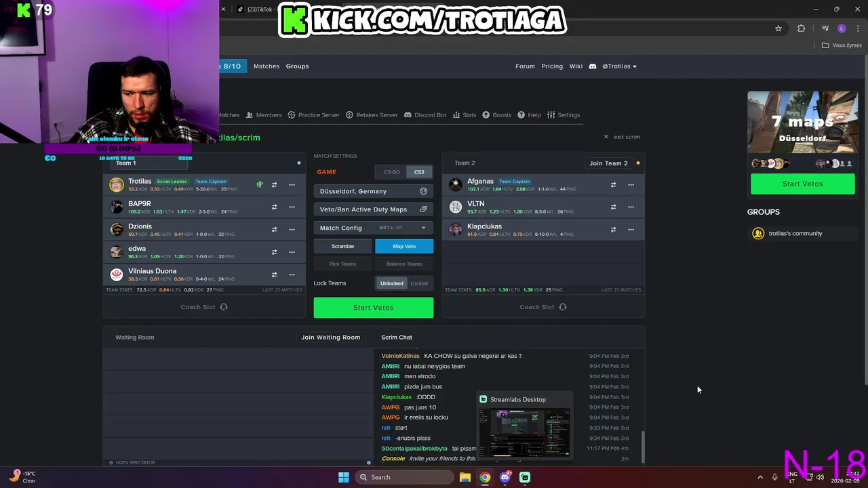Click the Join Team 2 button
868x488 pixels.
tap(608, 163)
